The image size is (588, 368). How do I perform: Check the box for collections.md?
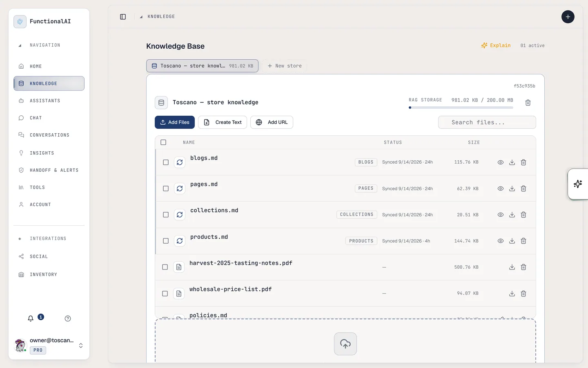[166, 215]
